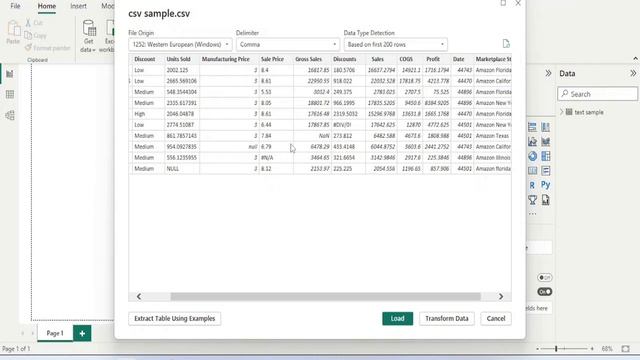Click the Gross Sales column header

pyautogui.click(x=312, y=59)
